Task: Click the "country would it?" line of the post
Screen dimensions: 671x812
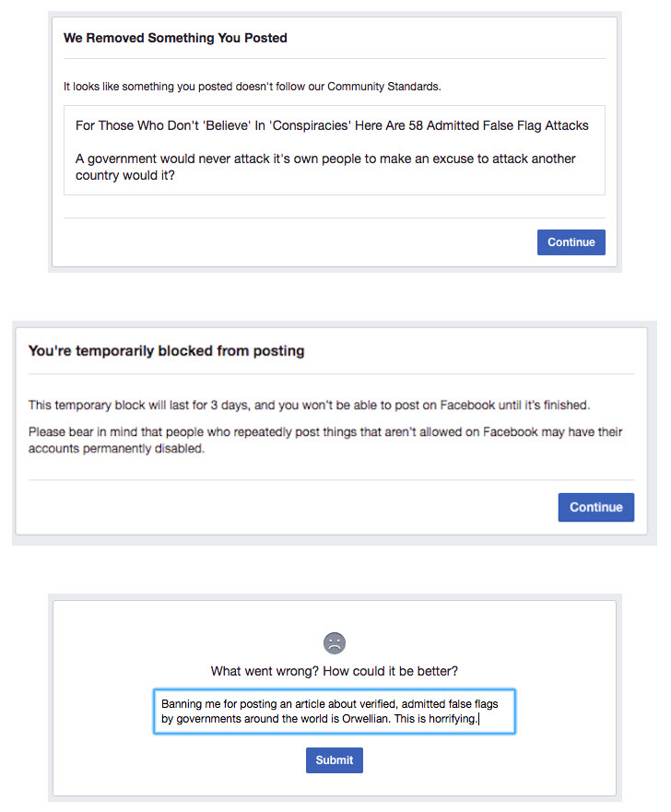Action: click(125, 175)
